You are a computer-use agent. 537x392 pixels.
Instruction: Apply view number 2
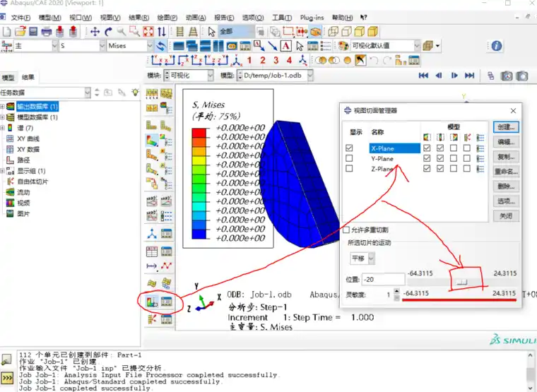click(263, 60)
